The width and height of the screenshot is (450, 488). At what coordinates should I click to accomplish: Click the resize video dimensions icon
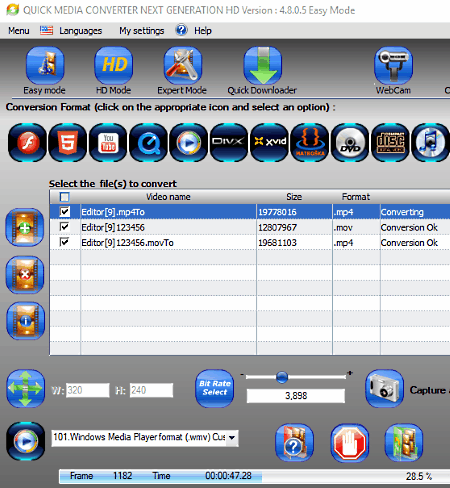26,388
